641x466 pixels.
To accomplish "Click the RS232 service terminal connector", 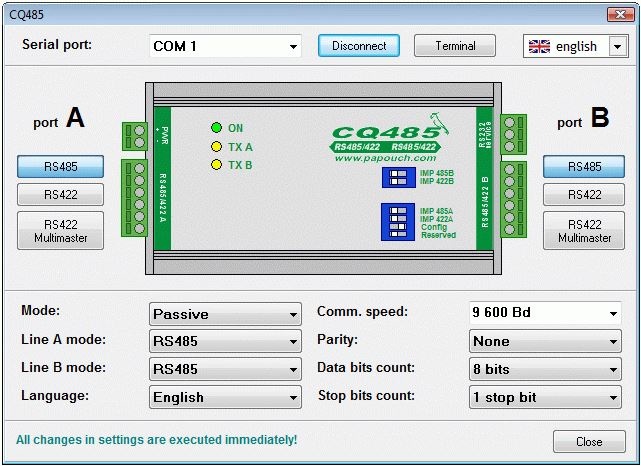I will (514, 134).
